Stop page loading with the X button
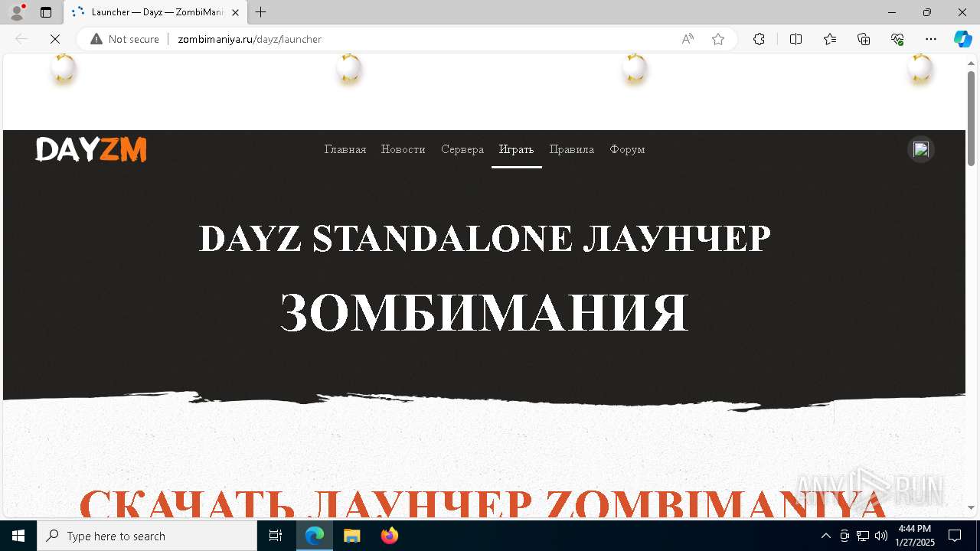This screenshot has width=980, height=551. 55,39
